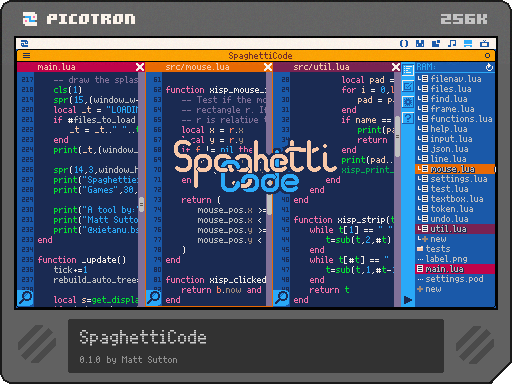Viewport: 512px width, 384px height.
Task: Click the magnifier search icon in mouse.lua pane
Action: click(153, 297)
